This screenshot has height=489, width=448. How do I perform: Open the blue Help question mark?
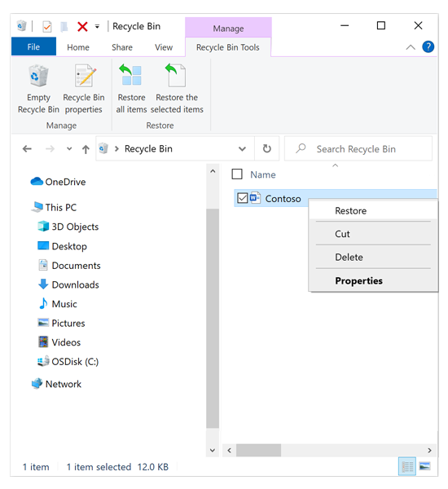coord(428,47)
